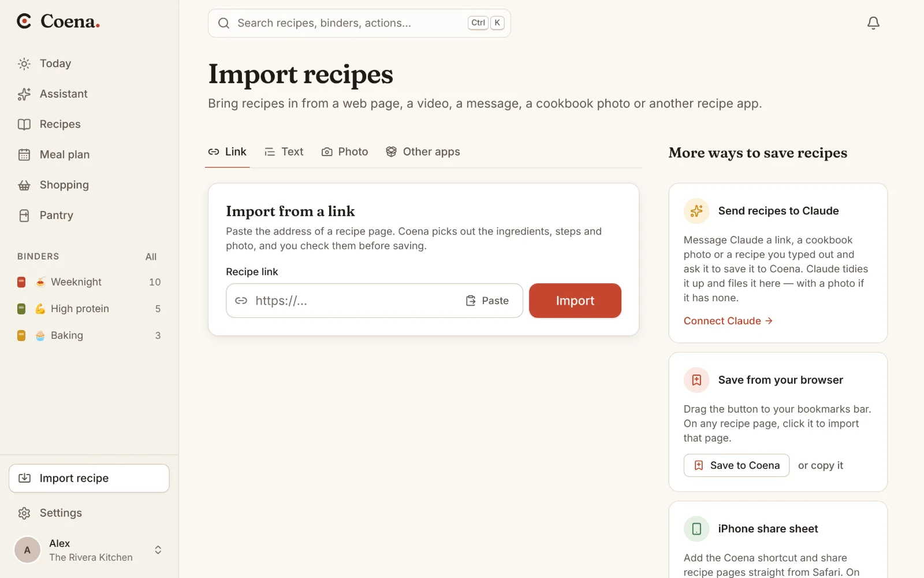Switch to the Other apps tab
The image size is (924, 578).
[x=423, y=151]
